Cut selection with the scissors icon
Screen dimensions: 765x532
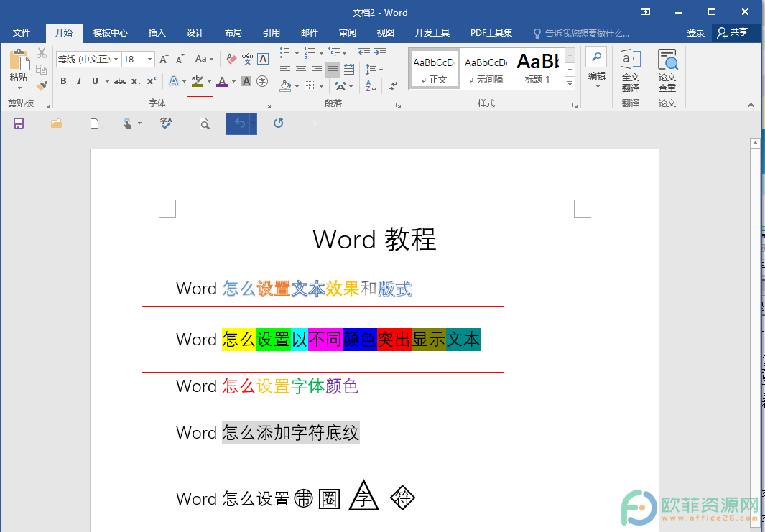coord(42,52)
